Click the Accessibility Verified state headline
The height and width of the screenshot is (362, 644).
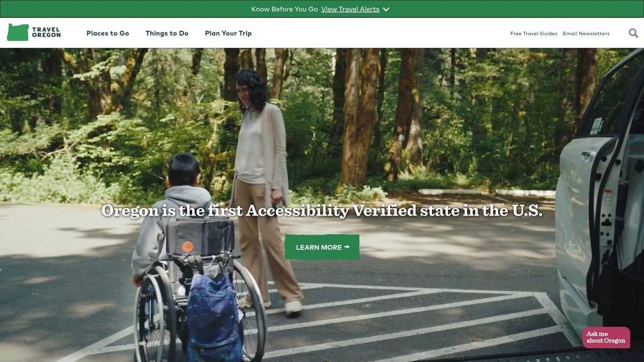tap(322, 211)
